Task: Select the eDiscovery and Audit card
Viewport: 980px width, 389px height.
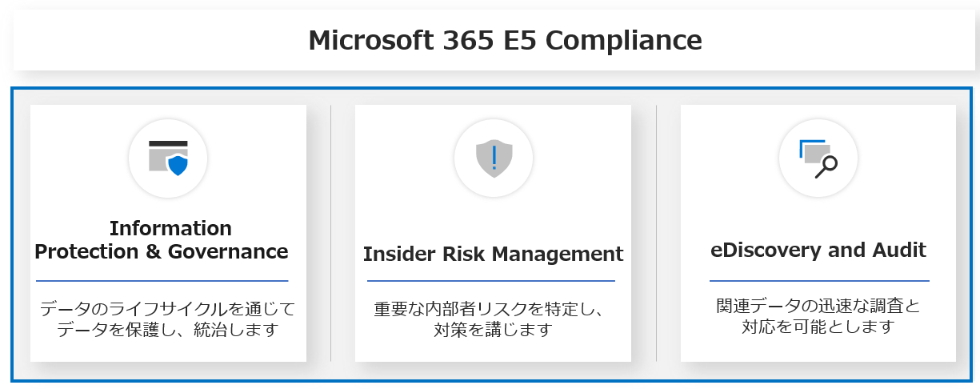Action: pyautogui.click(x=818, y=233)
